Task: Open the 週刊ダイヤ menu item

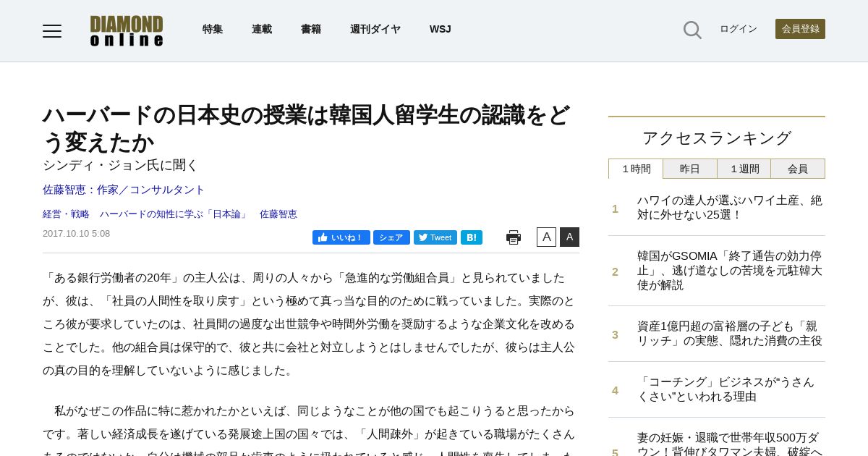Action: click(x=375, y=29)
